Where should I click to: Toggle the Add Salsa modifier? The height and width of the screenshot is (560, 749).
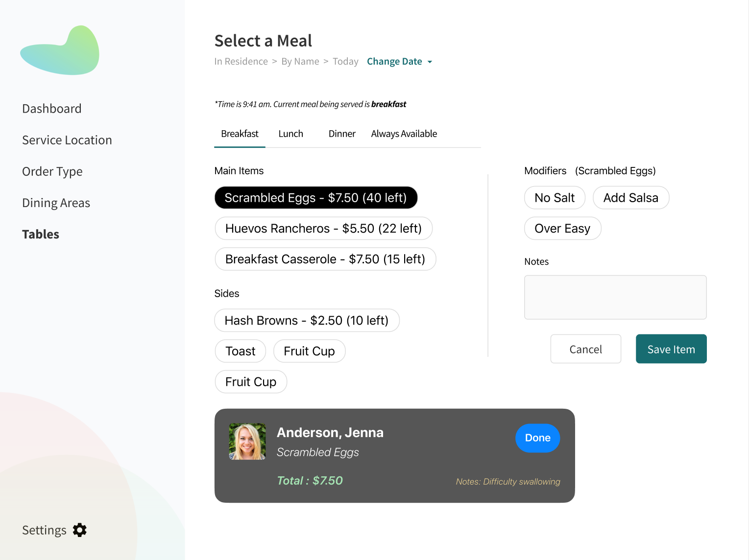pyautogui.click(x=630, y=198)
